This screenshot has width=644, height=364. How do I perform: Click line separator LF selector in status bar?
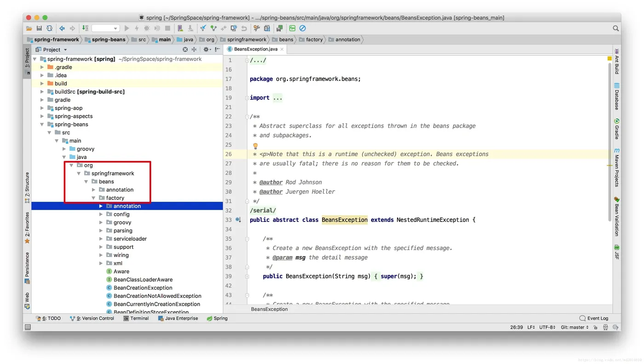[531, 327]
